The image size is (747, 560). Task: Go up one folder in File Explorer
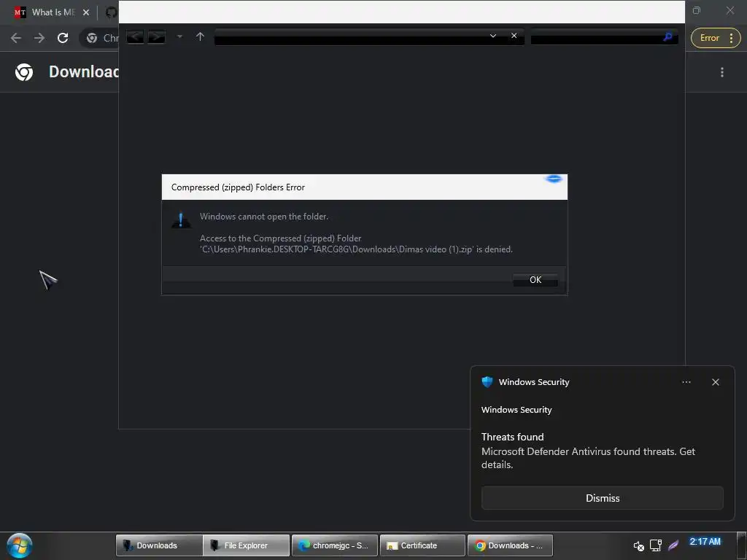click(200, 36)
